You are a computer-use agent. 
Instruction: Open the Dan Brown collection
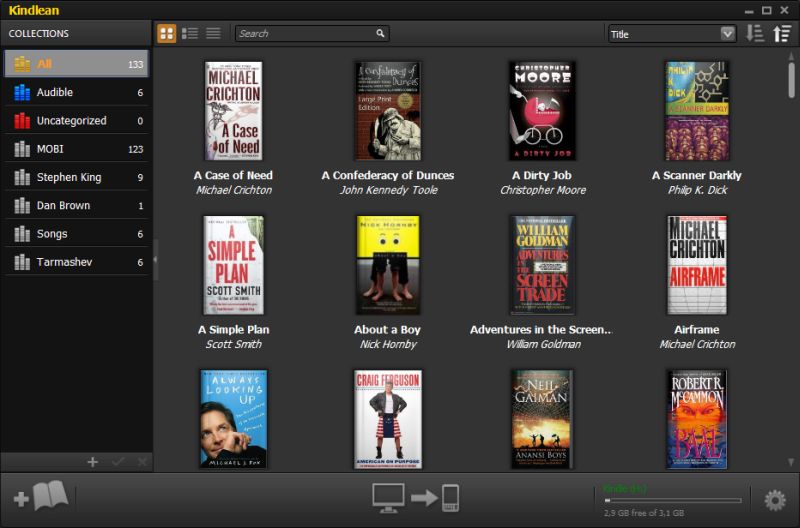tap(77, 206)
